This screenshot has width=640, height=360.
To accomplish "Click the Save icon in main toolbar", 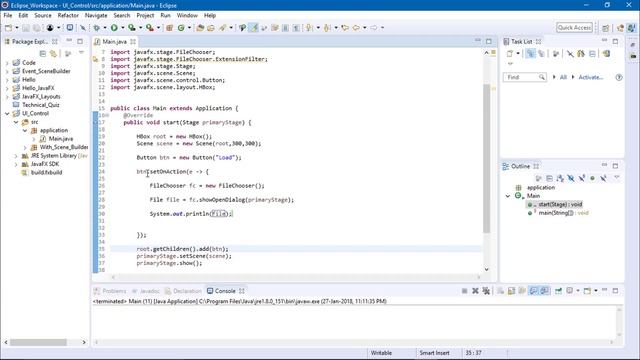I will click(26, 28).
